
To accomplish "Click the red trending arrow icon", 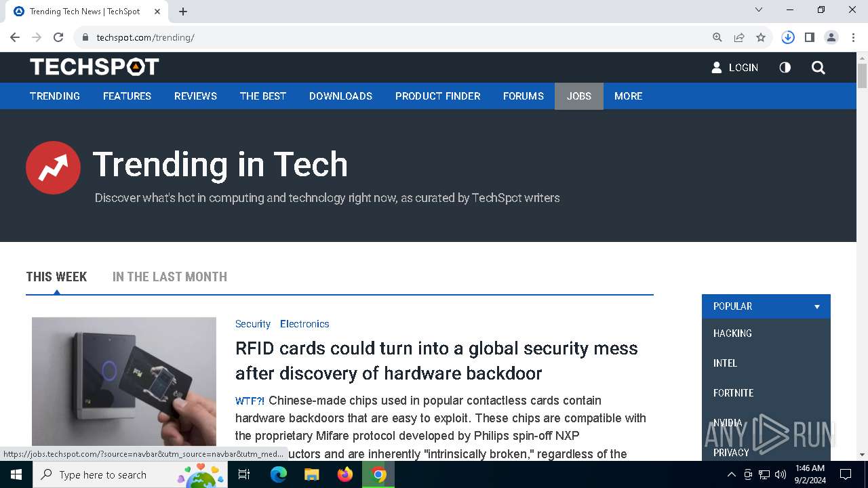I will click(x=53, y=167).
